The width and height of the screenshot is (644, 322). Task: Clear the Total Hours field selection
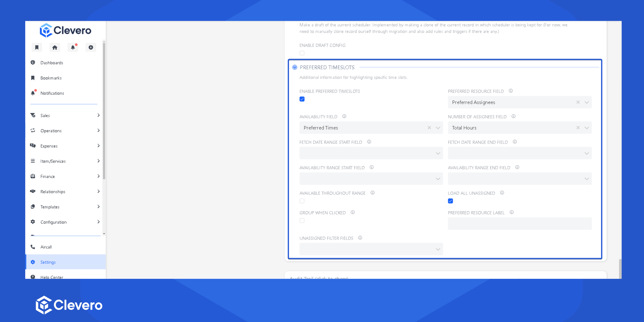[x=578, y=128]
